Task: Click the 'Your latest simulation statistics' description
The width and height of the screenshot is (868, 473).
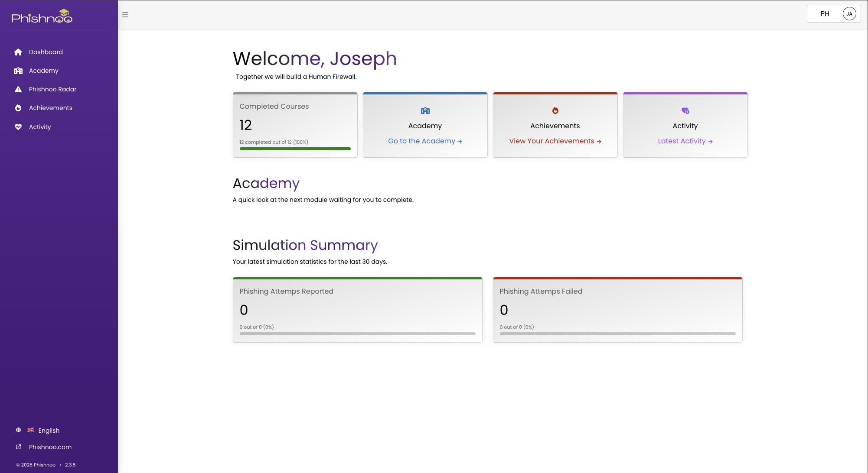Action: [x=310, y=262]
